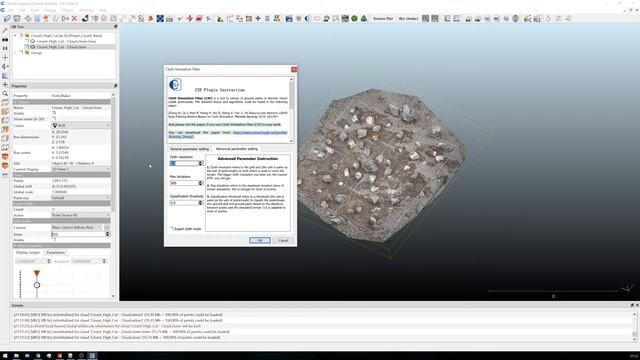
Task: Toggle checkbox of the Group tree folder
Action: click(21, 53)
